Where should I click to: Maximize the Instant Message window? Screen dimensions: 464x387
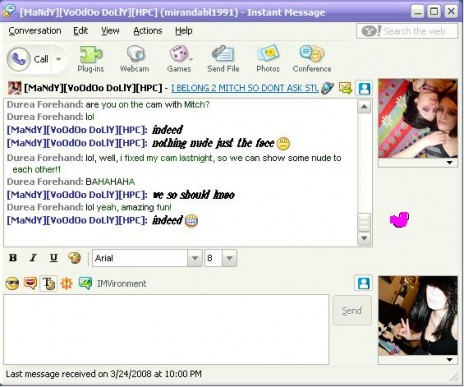click(434, 12)
